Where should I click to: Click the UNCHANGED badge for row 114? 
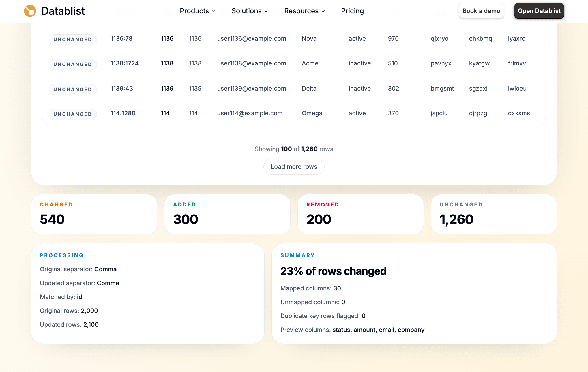(73, 114)
